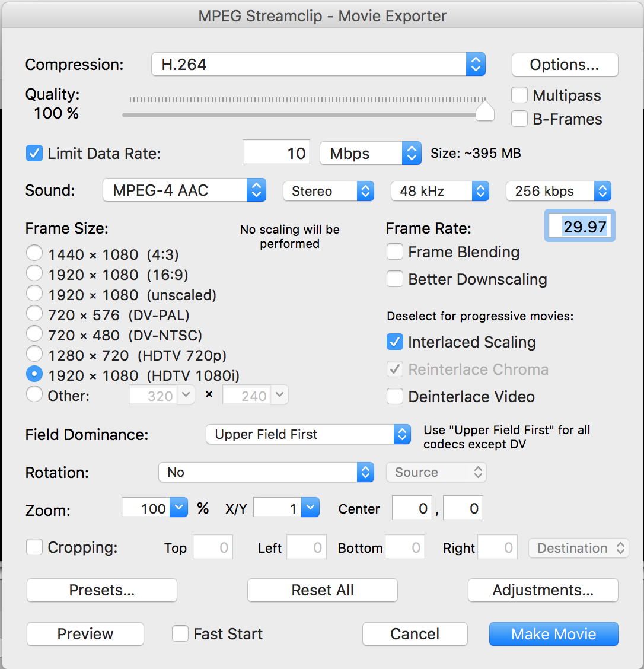
Task: Enable the B-Frames checkbox
Action: [x=519, y=119]
